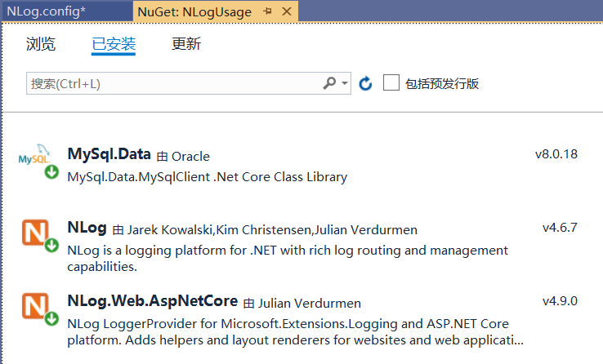This screenshot has width=603, height=364.
Task: Open the NLog.Web.AspNetCore package entry
Action: tap(152, 301)
